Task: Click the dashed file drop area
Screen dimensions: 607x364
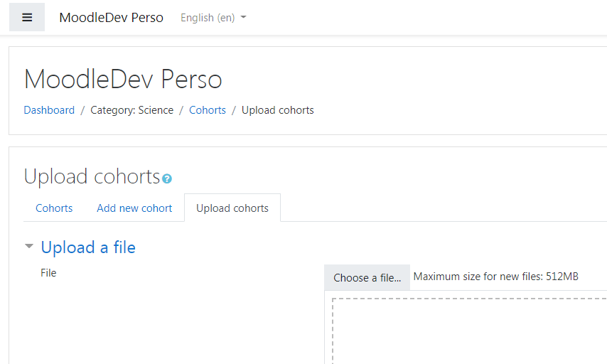Action: 469,331
